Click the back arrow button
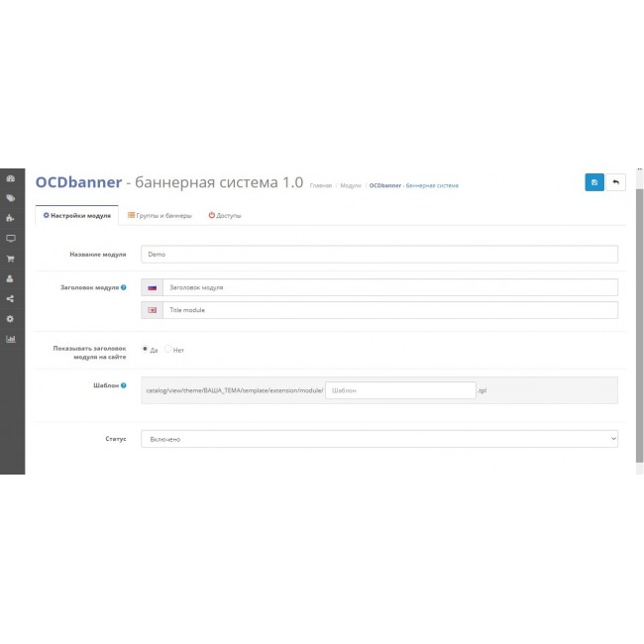Viewport: 644px width, 644px height. tap(616, 182)
